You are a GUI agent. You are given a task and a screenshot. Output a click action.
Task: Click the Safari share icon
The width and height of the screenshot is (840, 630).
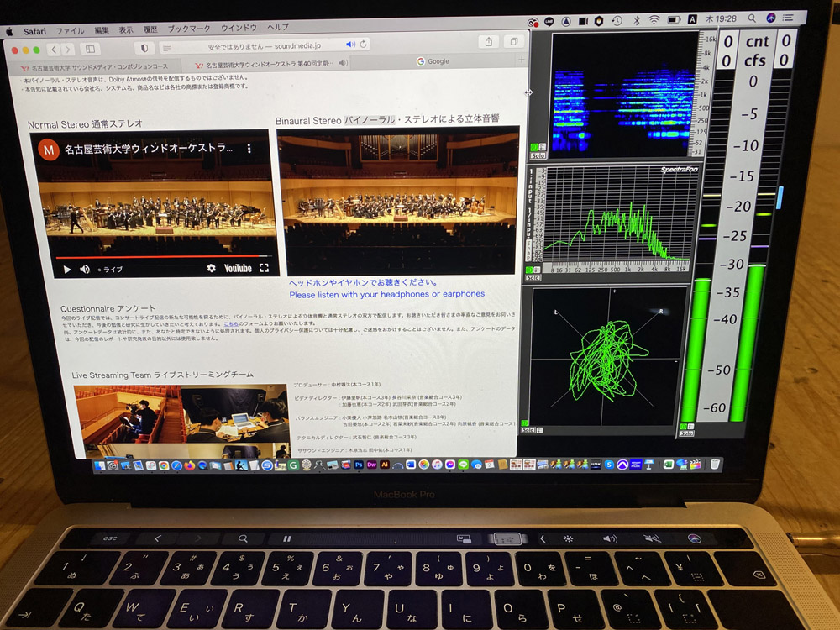coord(489,41)
